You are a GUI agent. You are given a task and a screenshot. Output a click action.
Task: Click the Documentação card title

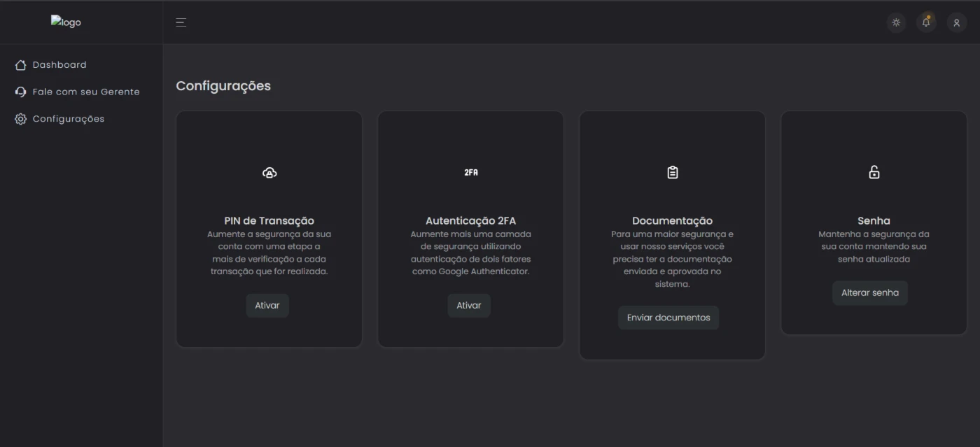point(672,220)
